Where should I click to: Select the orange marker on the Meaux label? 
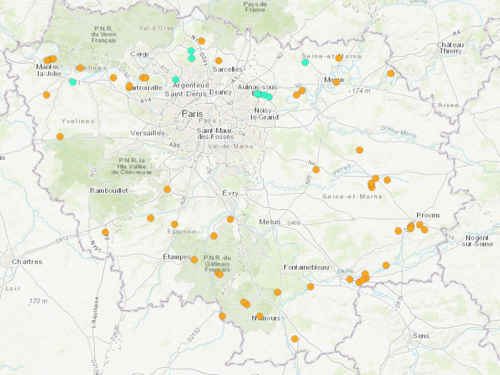336,82
